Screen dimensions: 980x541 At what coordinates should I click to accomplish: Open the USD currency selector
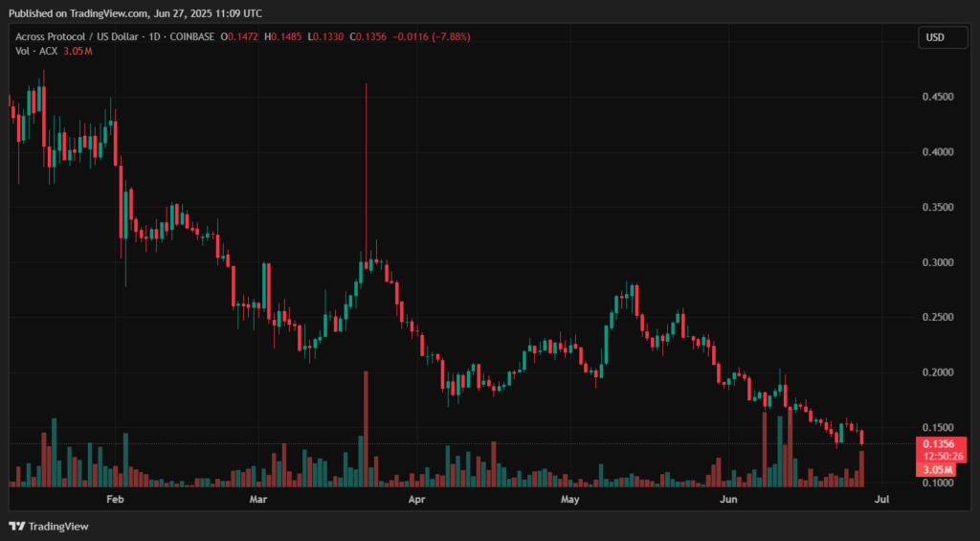pyautogui.click(x=935, y=36)
